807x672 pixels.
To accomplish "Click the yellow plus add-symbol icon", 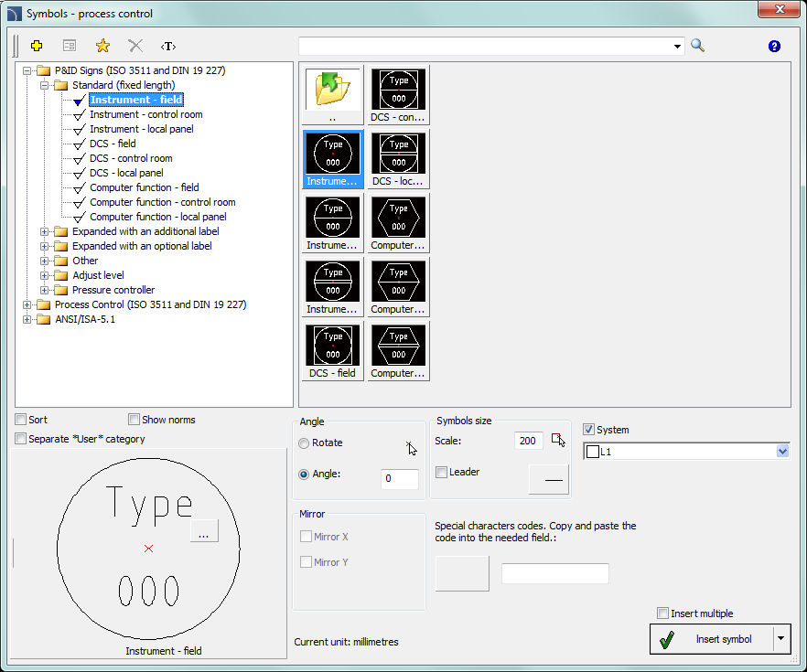I will [37, 46].
